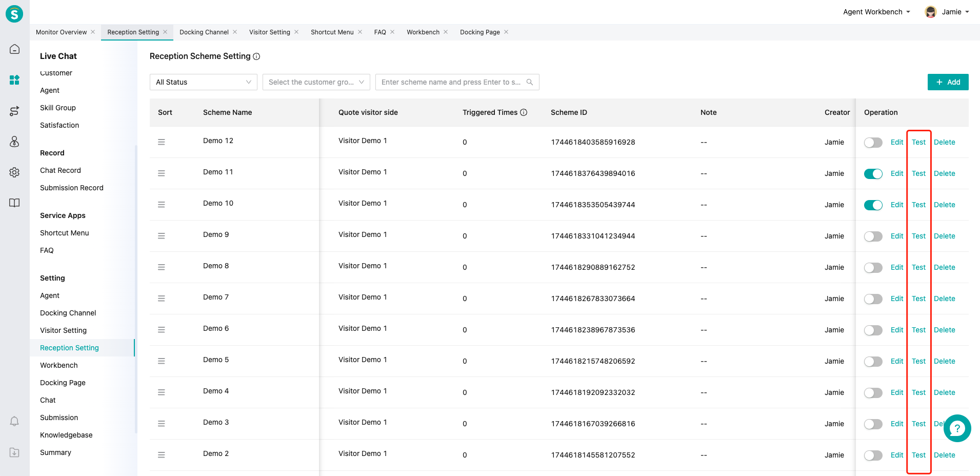The width and height of the screenshot is (980, 476).
Task: Disable the Demo 10 scheme toggle
Action: click(873, 205)
